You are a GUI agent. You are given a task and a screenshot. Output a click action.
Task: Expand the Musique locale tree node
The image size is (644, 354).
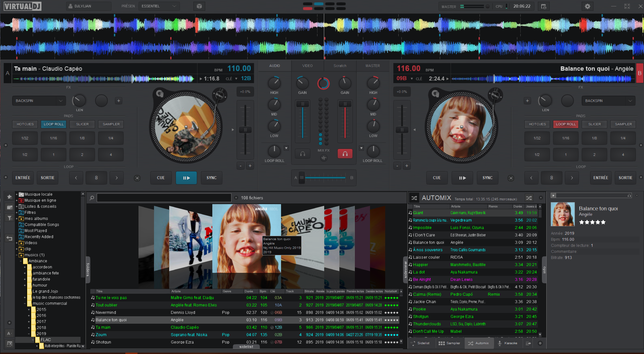17,194
